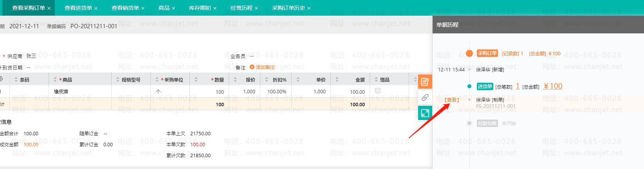
Task: Sort by the 折扣% column arrows
Action: 267,80
